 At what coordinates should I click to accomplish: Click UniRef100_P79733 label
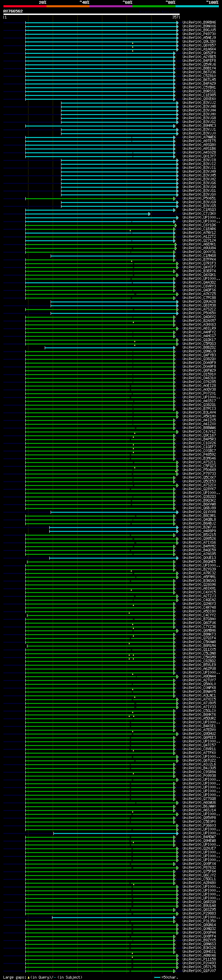[x=199, y=473]
